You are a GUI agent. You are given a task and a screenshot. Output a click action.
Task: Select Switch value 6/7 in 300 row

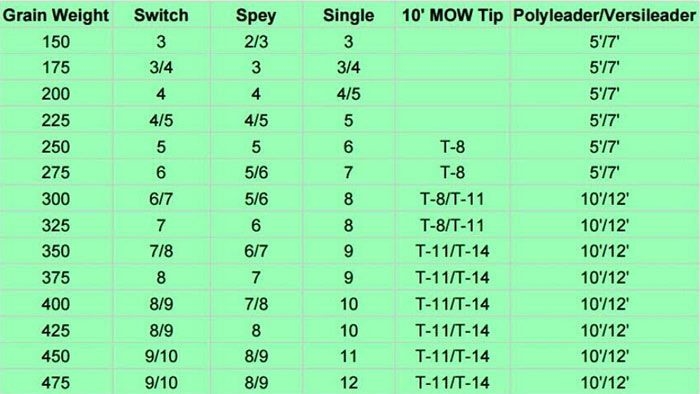(161, 199)
